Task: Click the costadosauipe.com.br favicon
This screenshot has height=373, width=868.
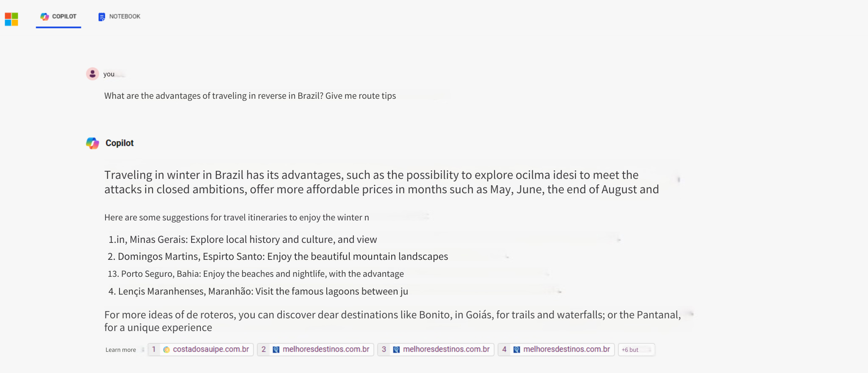Action: click(x=167, y=350)
